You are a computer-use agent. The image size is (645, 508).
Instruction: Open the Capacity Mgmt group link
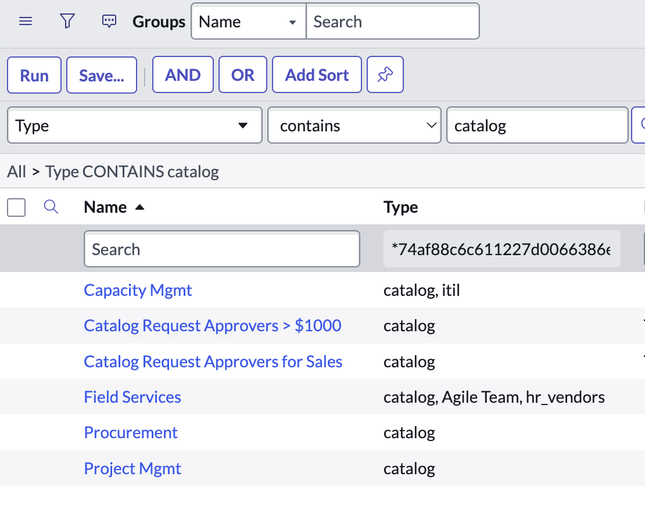(x=138, y=290)
